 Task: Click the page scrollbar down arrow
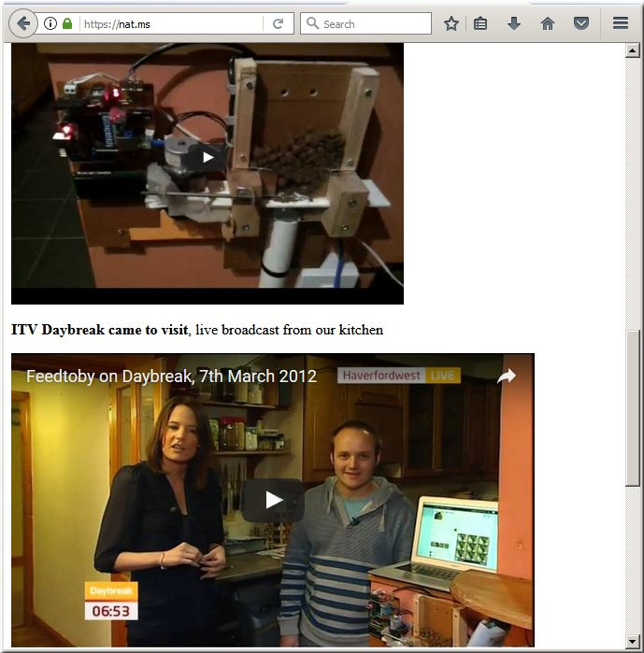click(x=633, y=641)
